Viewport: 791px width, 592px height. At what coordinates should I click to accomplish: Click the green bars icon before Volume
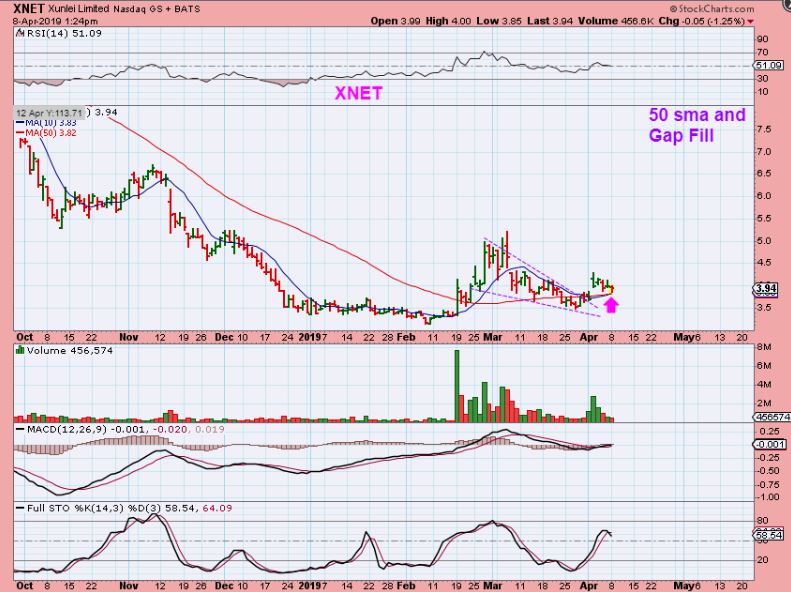pos(20,350)
